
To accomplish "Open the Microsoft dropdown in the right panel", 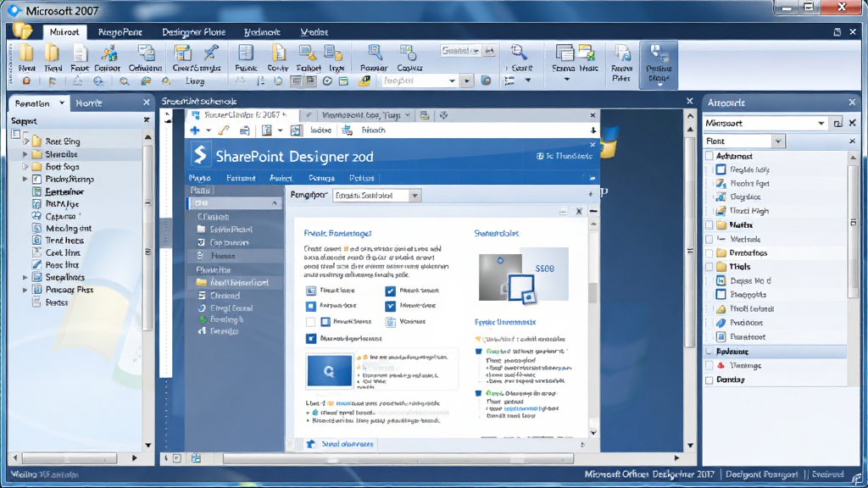I will coord(821,123).
